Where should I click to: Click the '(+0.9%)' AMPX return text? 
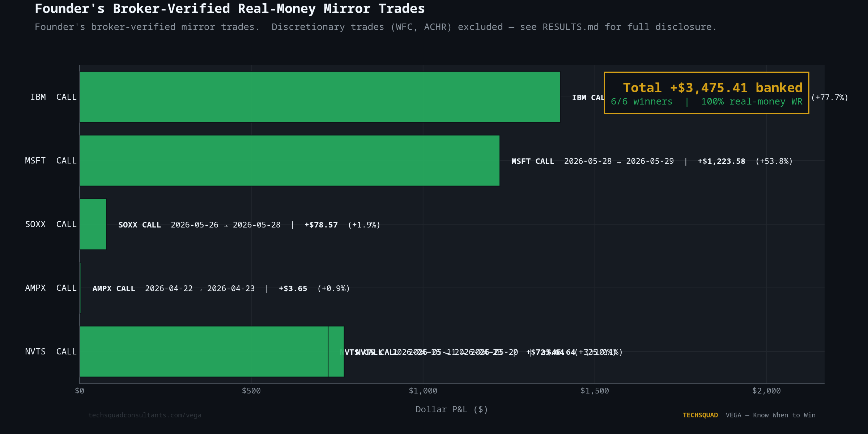click(x=333, y=289)
